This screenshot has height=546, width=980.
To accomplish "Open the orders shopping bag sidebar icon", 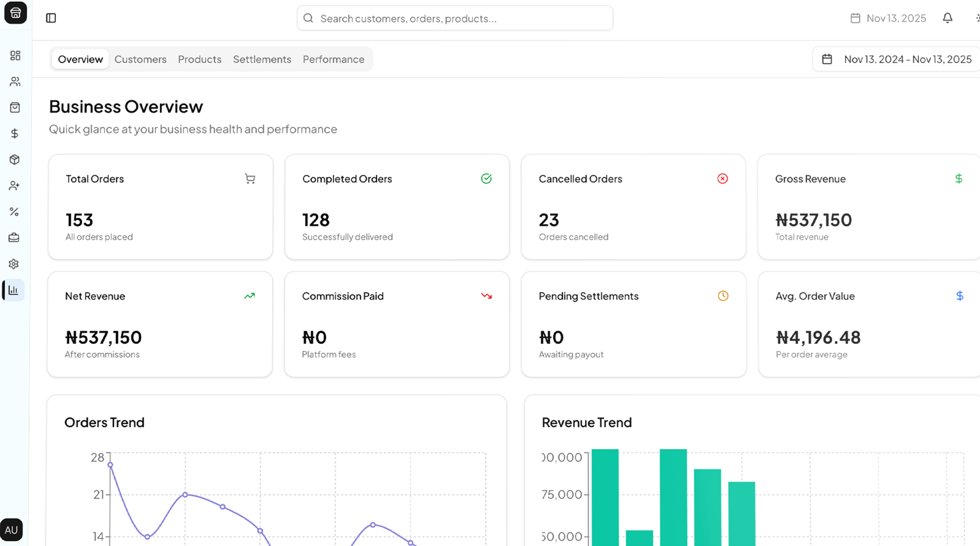I will pos(15,107).
